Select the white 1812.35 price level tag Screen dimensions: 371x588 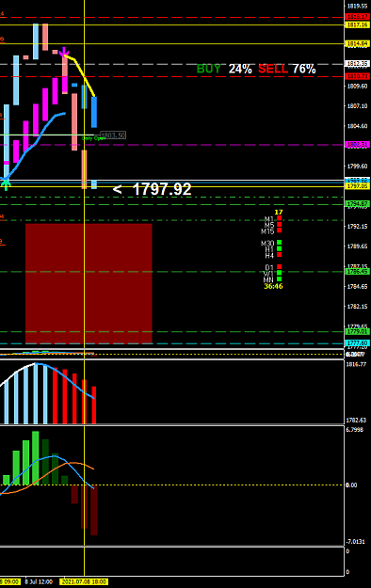point(357,64)
